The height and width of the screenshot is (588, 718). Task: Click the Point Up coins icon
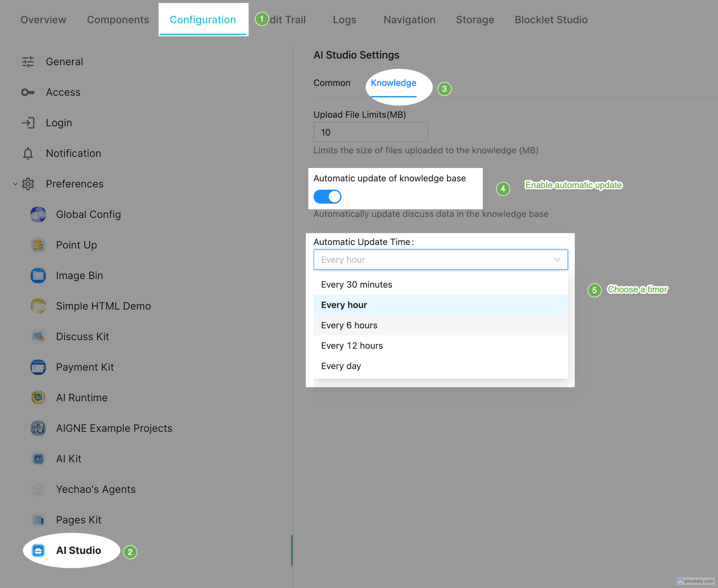(38, 245)
